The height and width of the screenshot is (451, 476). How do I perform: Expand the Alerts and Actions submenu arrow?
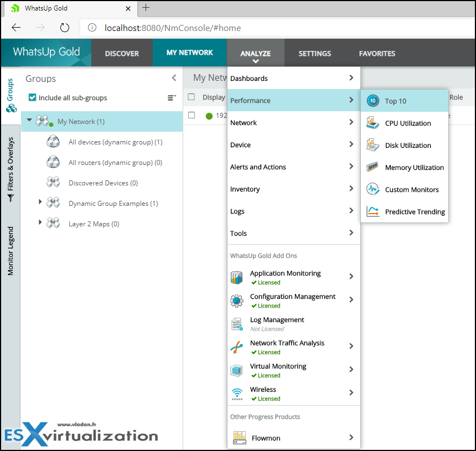click(351, 167)
